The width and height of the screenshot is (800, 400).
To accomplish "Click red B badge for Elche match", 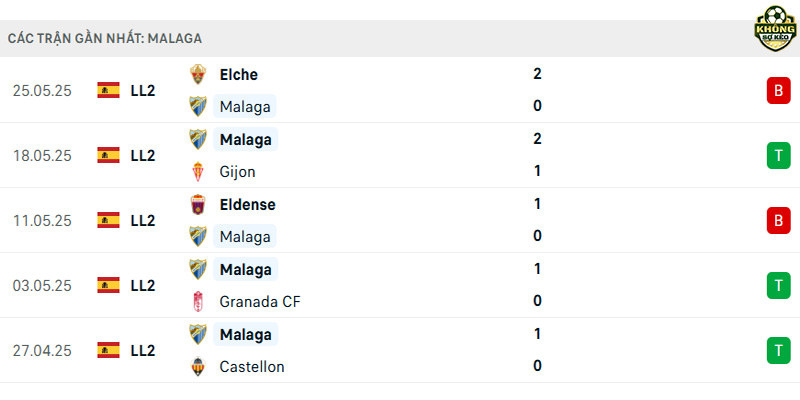I will 778,91.
